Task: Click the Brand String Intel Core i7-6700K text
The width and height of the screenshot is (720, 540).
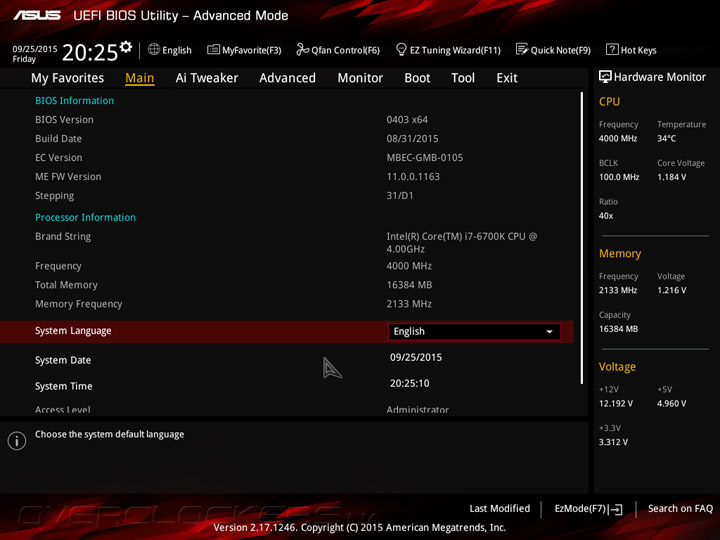Action: (461, 242)
